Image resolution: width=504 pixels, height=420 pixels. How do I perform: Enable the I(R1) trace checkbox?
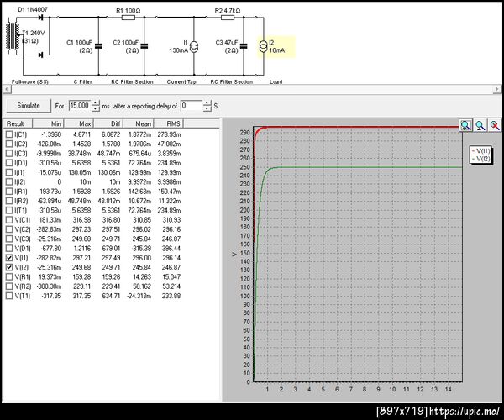9,192
